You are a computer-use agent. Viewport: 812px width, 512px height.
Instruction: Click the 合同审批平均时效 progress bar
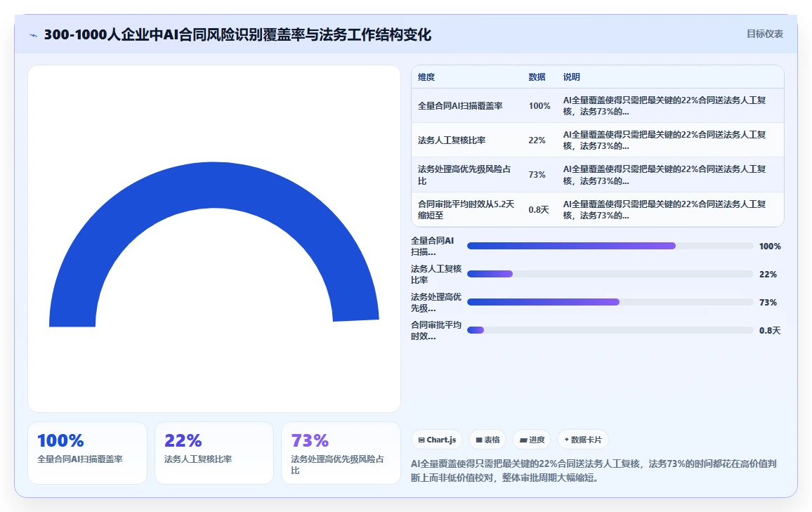click(x=610, y=330)
